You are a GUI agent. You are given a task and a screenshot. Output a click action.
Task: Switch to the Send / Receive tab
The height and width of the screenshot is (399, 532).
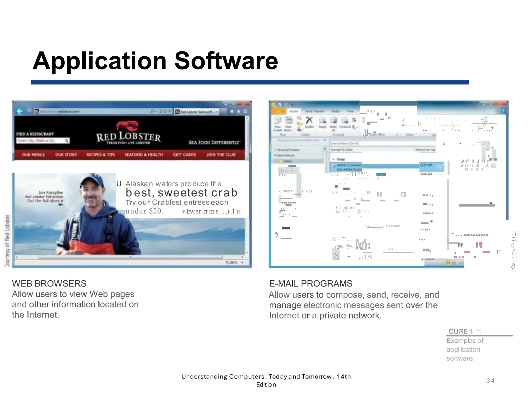coord(315,111)
